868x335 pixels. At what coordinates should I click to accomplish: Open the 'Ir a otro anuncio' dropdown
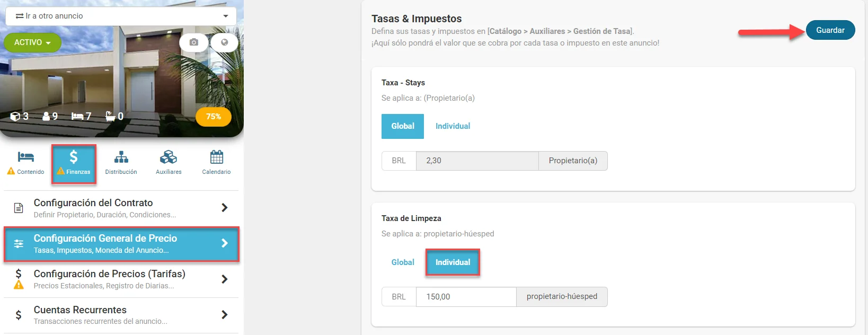(x=122, y=16)
